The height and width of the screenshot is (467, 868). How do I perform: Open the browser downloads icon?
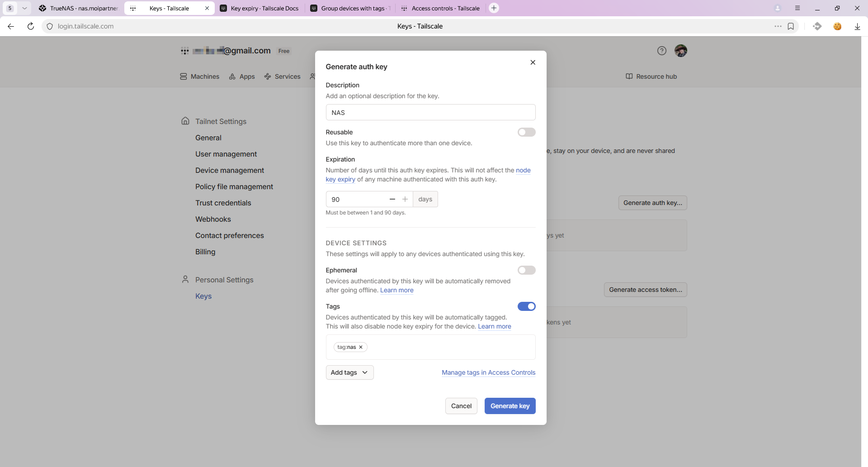857,26
